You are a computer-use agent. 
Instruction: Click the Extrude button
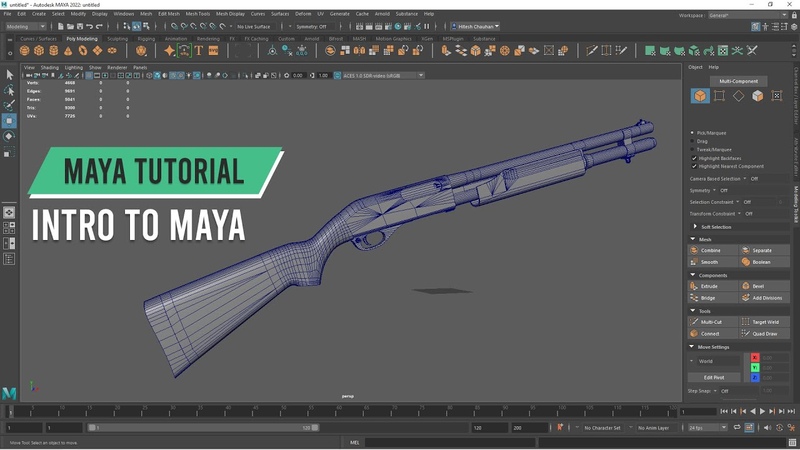[x=713, y=286]
